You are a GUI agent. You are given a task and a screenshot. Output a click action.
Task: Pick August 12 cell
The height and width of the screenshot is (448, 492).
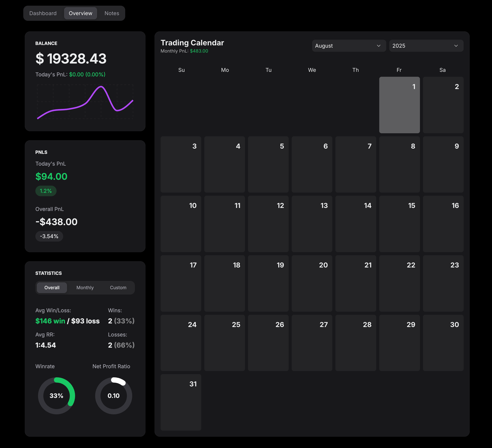268,224
